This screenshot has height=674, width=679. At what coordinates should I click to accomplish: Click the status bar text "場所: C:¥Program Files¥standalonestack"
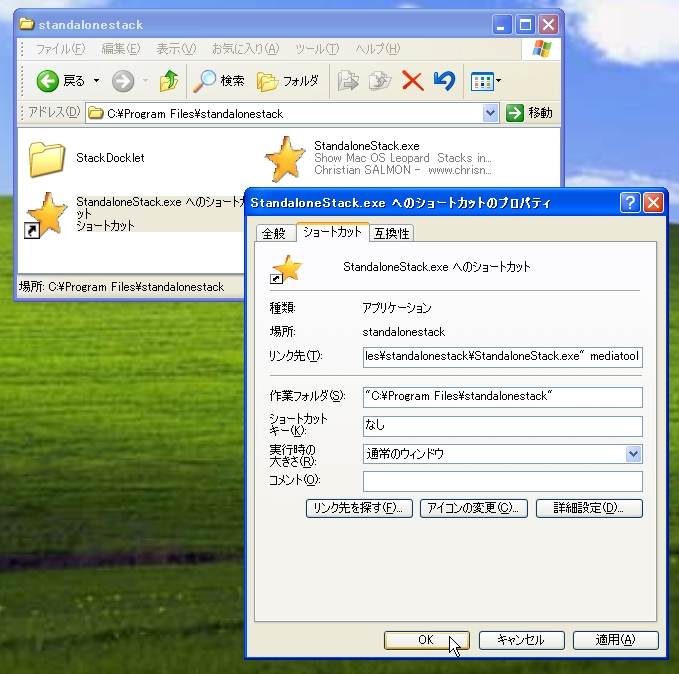tap(121, 287)
